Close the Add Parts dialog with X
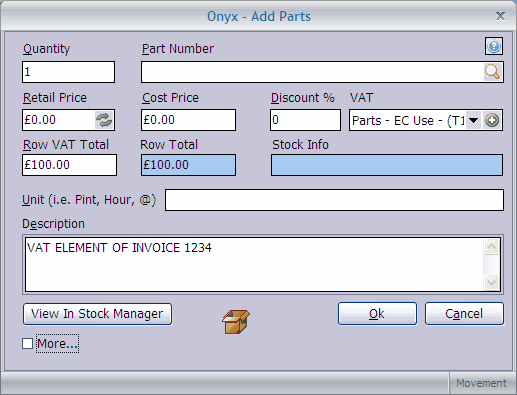Image resolution: width=517 pixels, height=395 pixels. 500,16
